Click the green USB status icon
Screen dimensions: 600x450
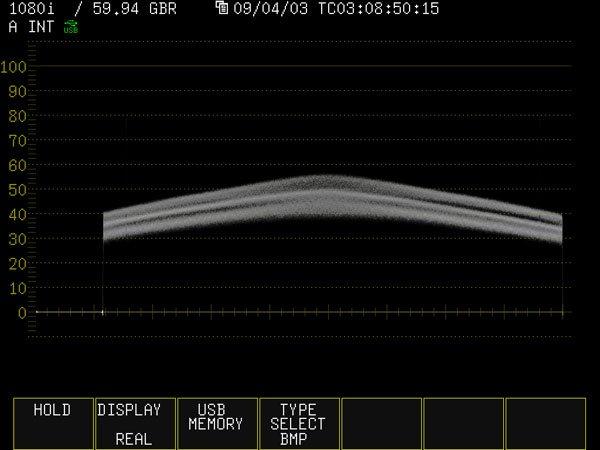(x=71, y=27)
